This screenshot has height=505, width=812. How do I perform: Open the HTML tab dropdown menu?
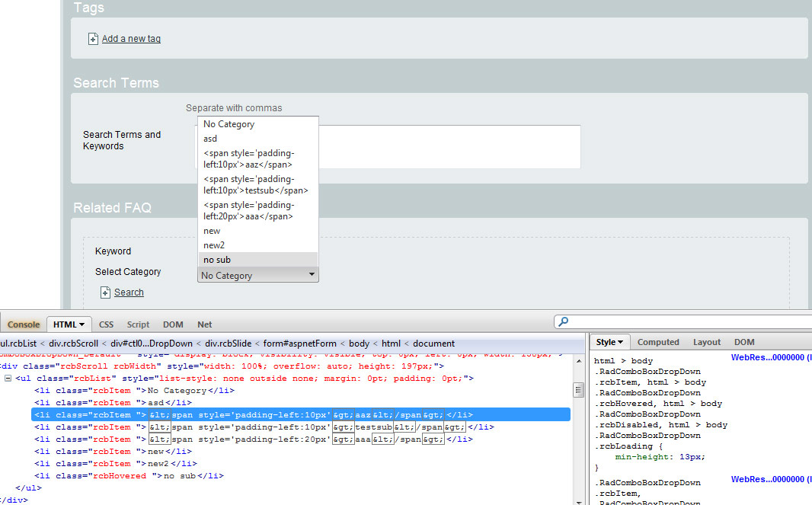[82, 324]
